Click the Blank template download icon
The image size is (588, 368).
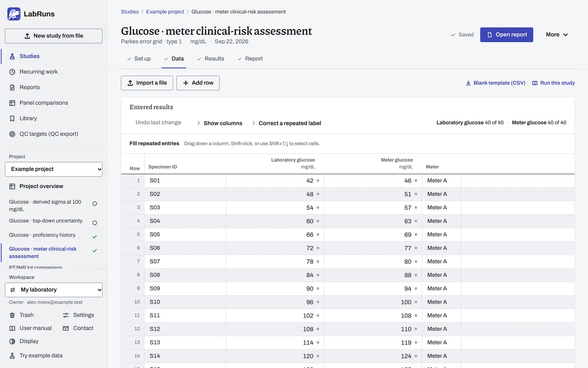[x=468, y=83]
